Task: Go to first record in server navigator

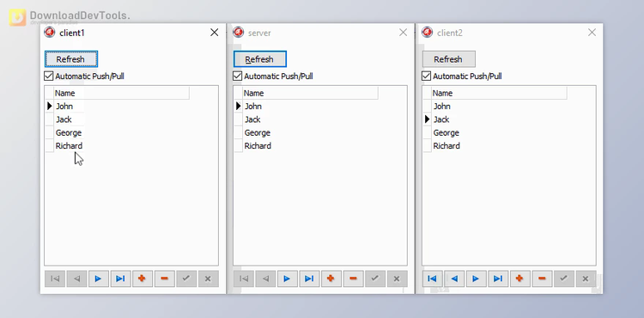Action: pyautogui.click(x=244, y=278)
